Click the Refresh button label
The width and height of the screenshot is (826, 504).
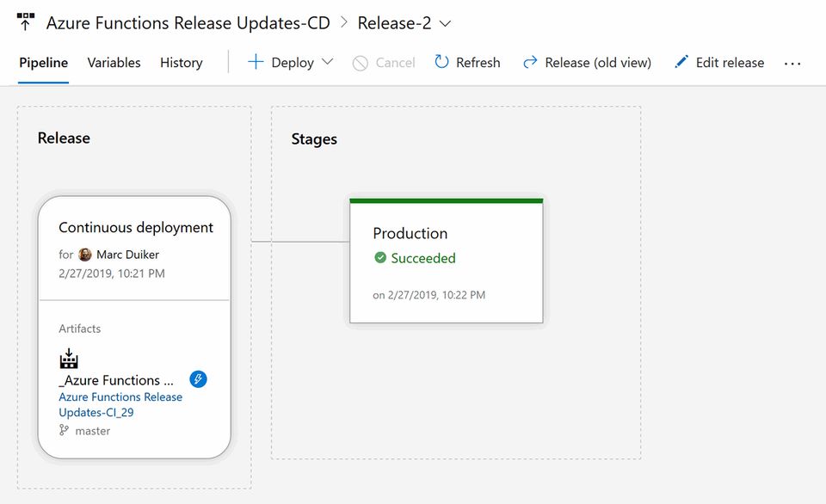pyautogui.click(x=478, y=63)
